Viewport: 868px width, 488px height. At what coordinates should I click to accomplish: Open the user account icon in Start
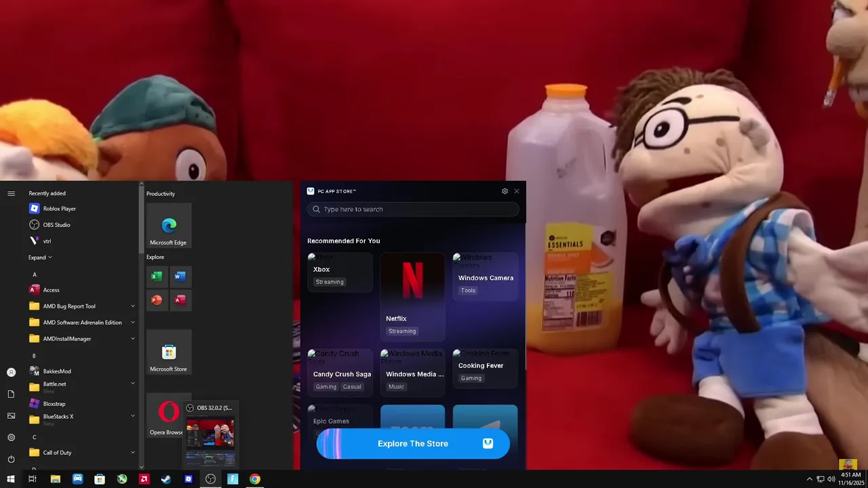(x=11, y=372)
